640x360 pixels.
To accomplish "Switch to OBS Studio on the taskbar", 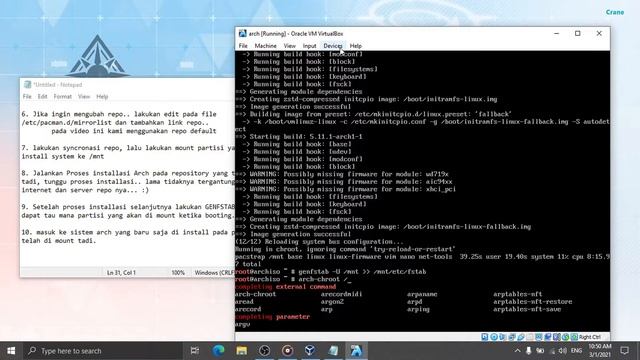I will (x=264, y=351).
